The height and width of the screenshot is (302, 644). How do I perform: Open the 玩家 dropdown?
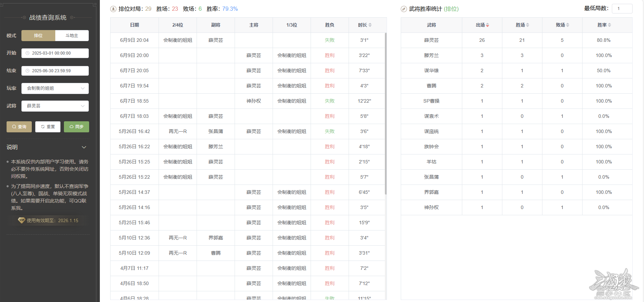pos(55,88)
